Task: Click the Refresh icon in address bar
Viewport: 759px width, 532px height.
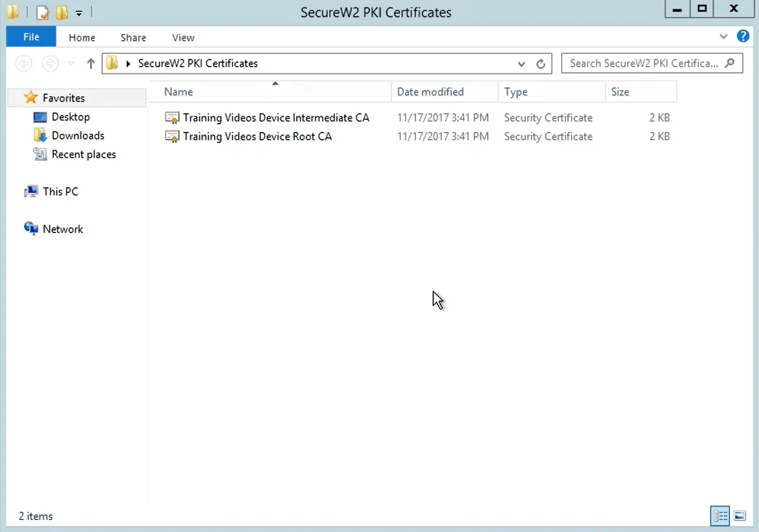Action: pyautogui.click(x=540, y=63)
